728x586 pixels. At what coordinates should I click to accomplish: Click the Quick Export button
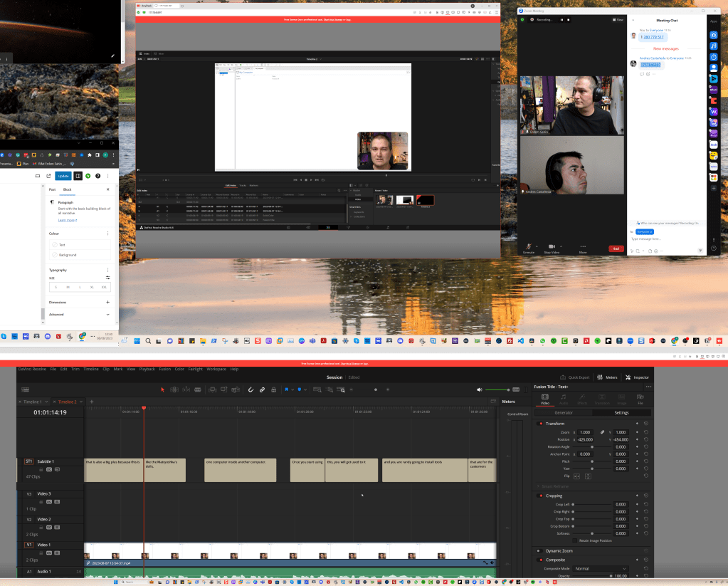[575, 377]
